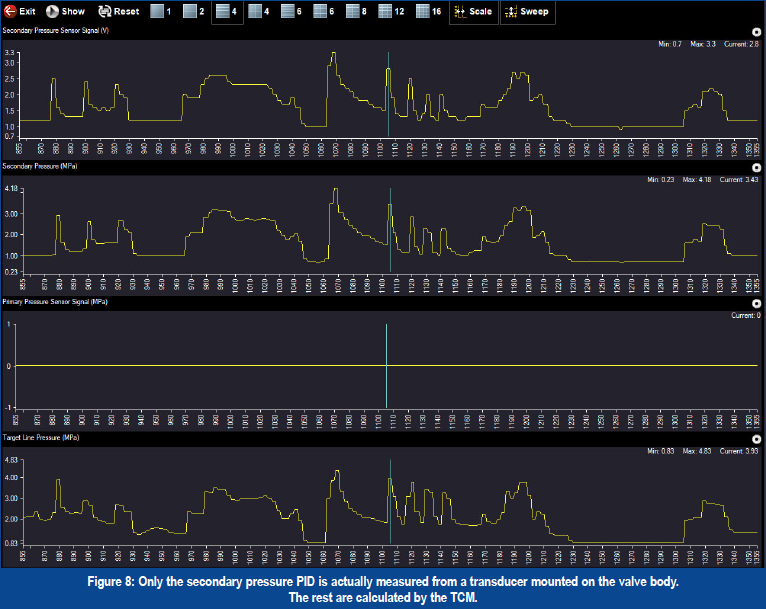766x609 pixels.
Task: Click the 'Min: 0.7' readout
Action: pos(670,44)
